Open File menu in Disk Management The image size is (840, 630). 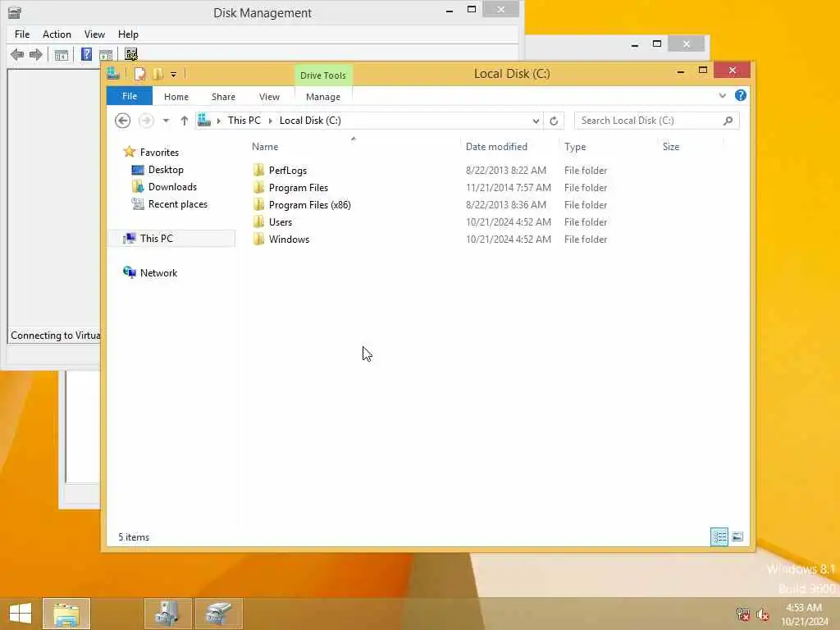click(x=22, y=34)
